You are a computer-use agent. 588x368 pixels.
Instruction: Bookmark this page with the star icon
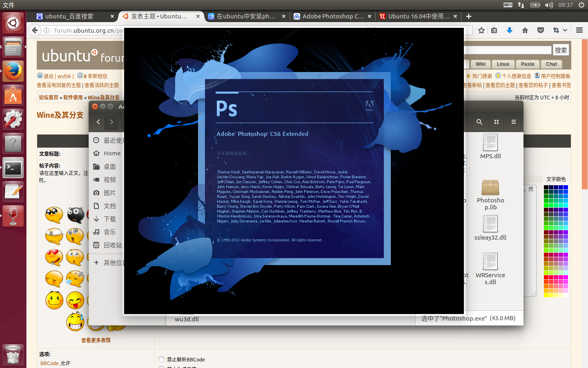481,30
